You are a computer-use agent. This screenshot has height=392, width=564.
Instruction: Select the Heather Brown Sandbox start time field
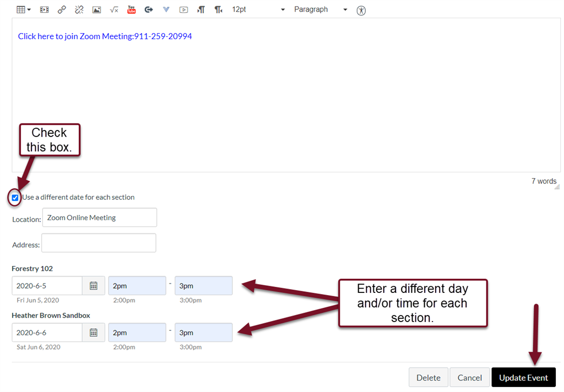(x=137, y=332)
